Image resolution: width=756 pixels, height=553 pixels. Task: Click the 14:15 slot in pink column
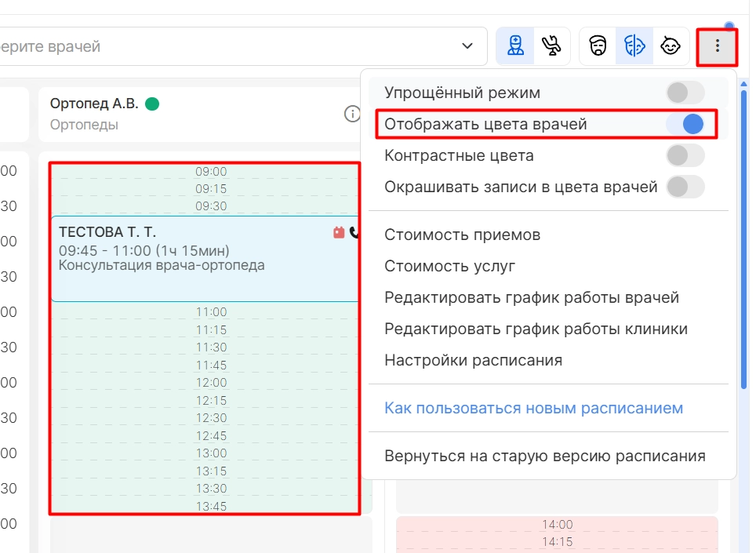tap(557, 541)
